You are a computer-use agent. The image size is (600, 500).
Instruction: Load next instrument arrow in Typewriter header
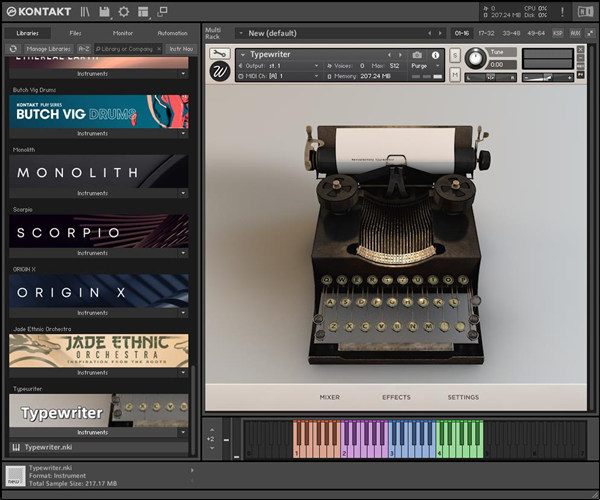400,55
